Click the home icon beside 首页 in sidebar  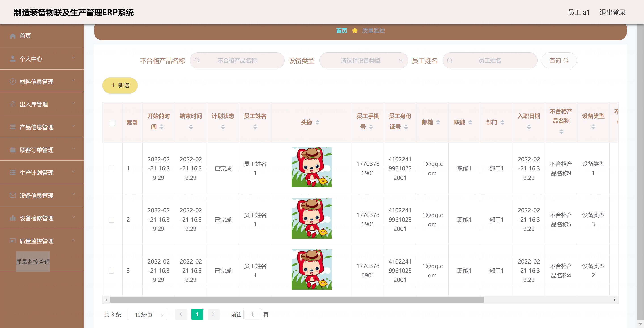click(13, 36)
